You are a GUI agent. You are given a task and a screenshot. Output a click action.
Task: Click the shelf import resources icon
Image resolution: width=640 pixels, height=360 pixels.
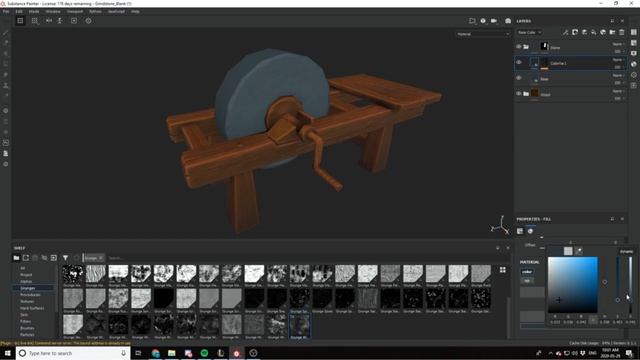(53, 258)
